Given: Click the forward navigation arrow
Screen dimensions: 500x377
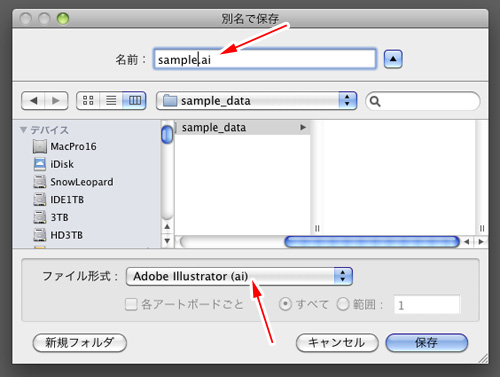Looking at the screenshot, I should point(56,100).
